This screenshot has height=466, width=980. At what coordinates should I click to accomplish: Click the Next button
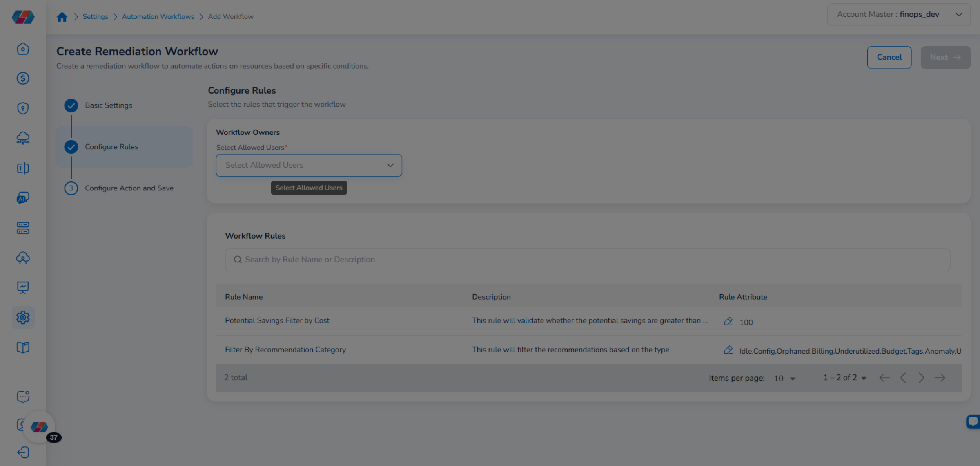click(945, 58)
